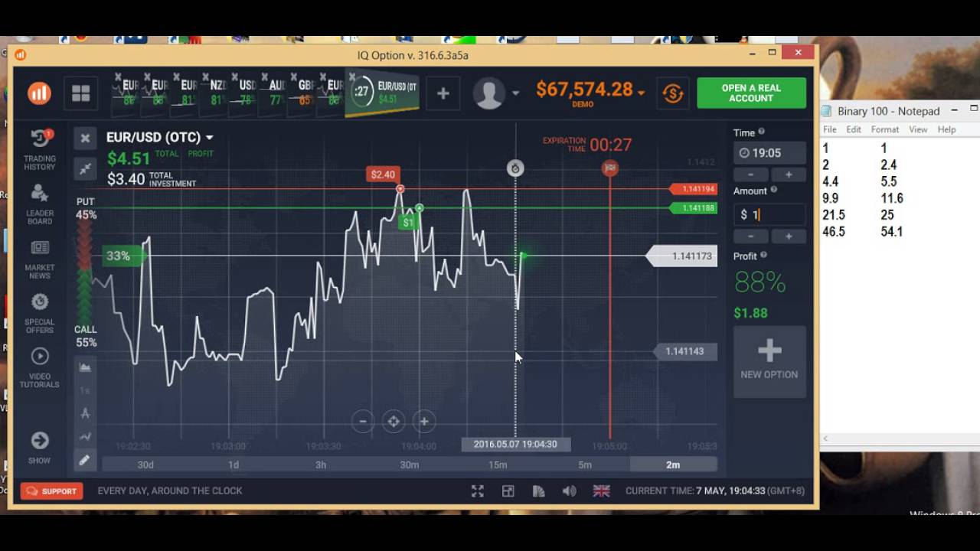The height and width of the screenshot is (551, 980).
Task: Select the 1d chart timeframe
Action: coord(234,465)
